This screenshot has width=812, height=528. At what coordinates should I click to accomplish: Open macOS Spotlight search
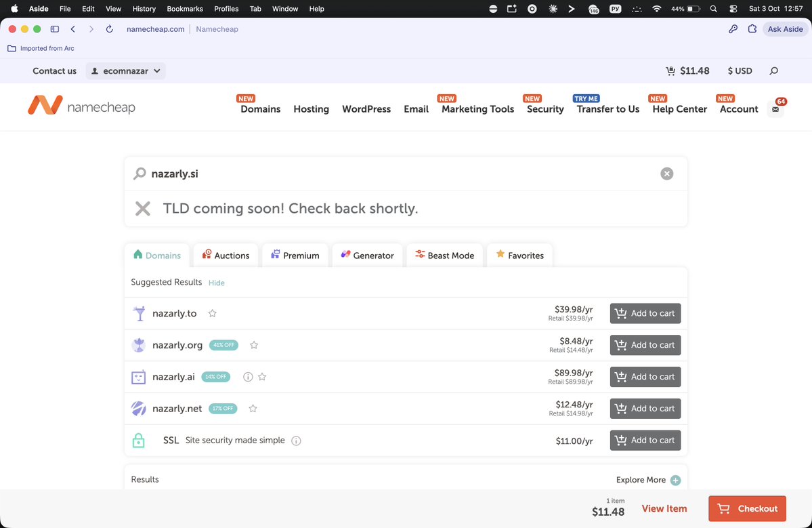[x=714, y=9]
